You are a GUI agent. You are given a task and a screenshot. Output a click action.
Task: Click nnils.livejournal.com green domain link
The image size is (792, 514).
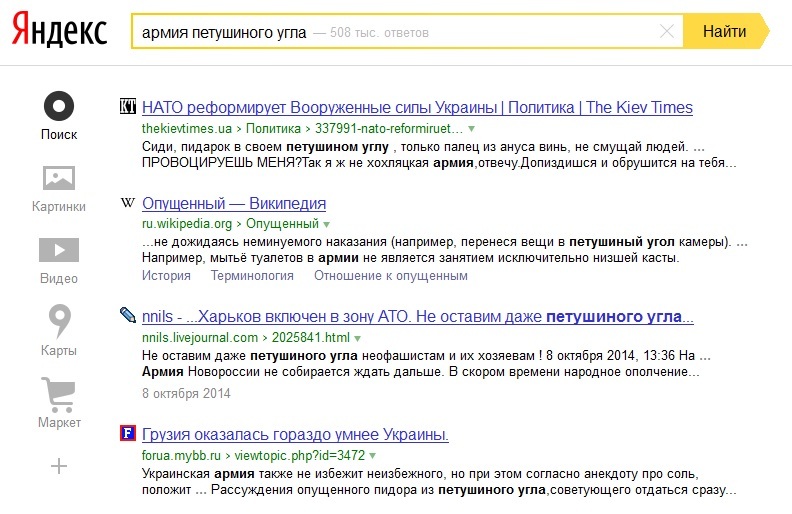pyautogui.click(x=200, y=337)
